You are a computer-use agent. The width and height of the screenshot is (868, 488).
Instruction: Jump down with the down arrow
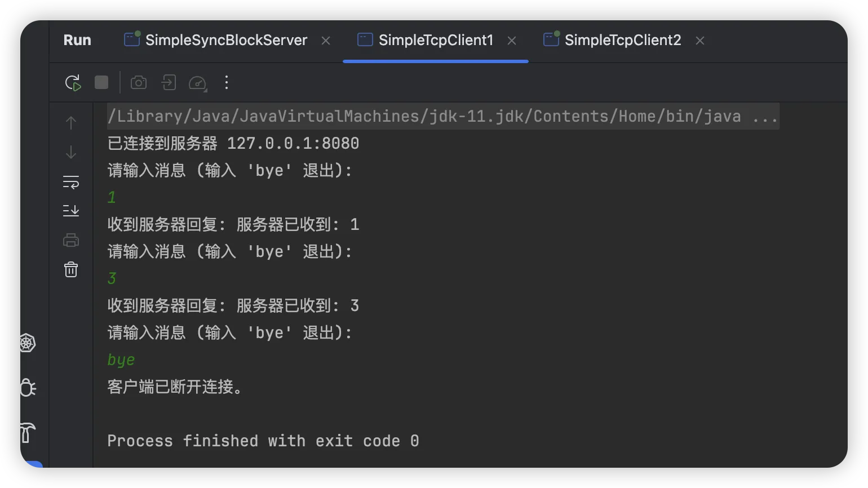click(x=71, y=152)
